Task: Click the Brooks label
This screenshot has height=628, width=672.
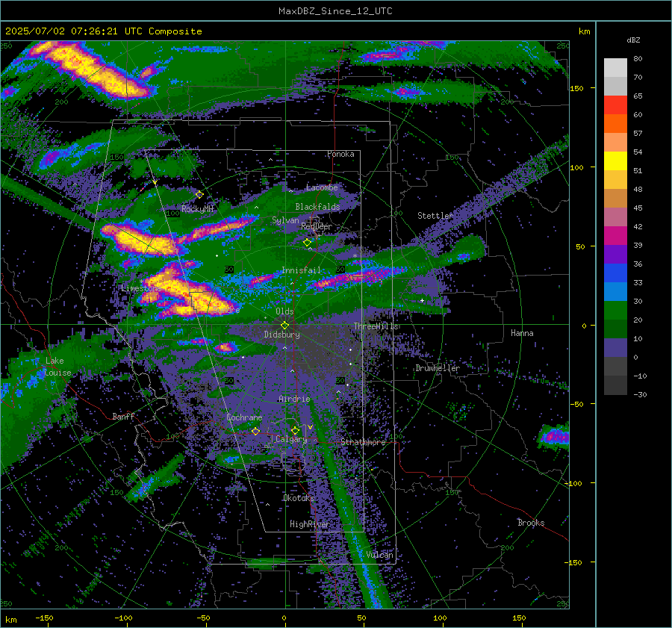Action: (x=531, y=523)
